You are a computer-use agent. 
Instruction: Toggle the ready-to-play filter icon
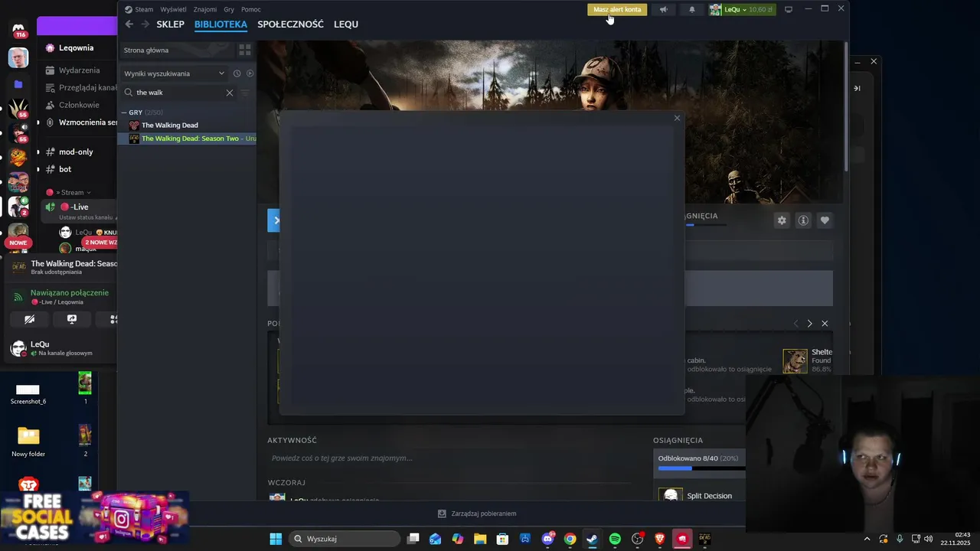[x=250, y=73]
